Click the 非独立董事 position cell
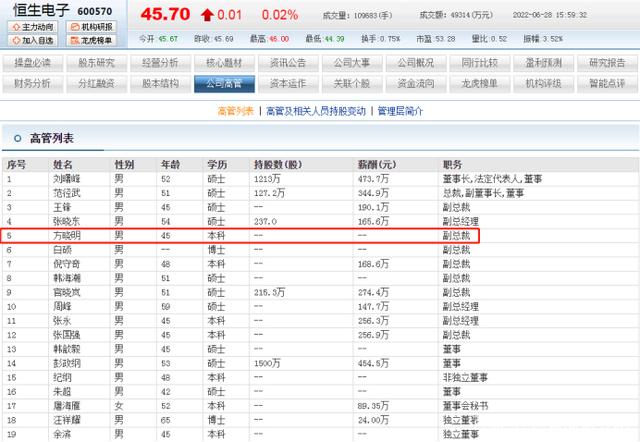This screenshot has width=640, height=442. coord(466,378)
